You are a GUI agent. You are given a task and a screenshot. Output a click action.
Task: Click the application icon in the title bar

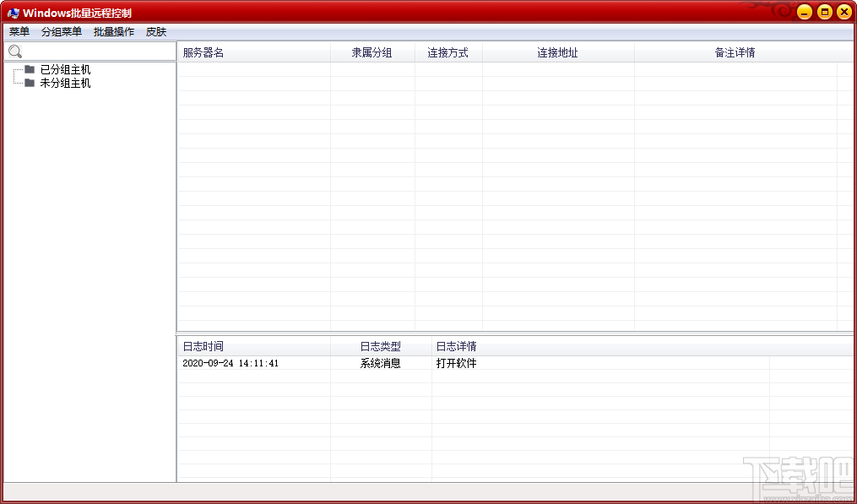(x=13, y=12)
